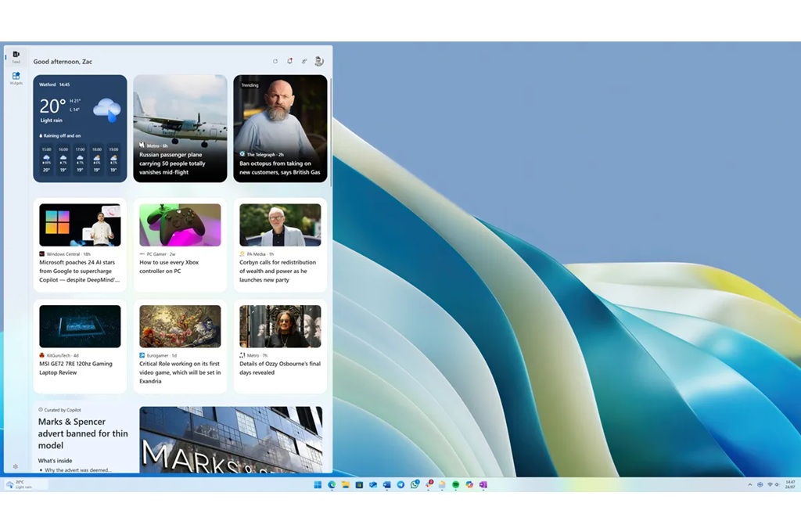Open widgets settings gear in sidebar
The image size is (801, 532).
tap(16, 466)
